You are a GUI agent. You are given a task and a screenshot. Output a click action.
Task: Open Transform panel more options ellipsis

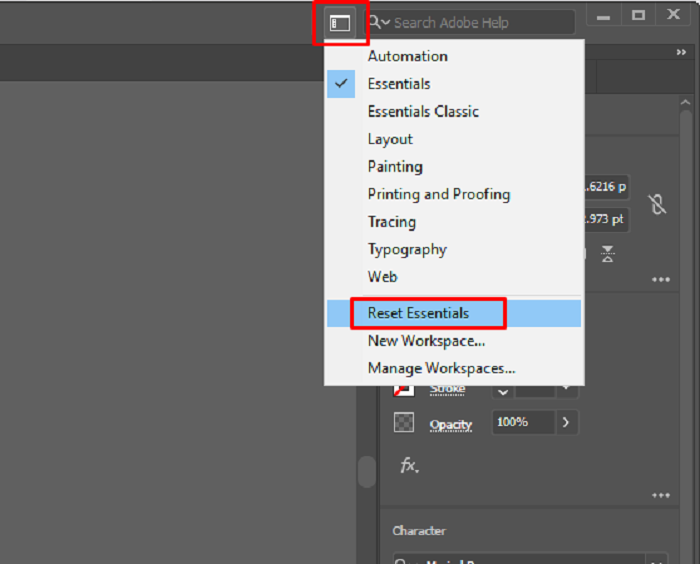660,280
